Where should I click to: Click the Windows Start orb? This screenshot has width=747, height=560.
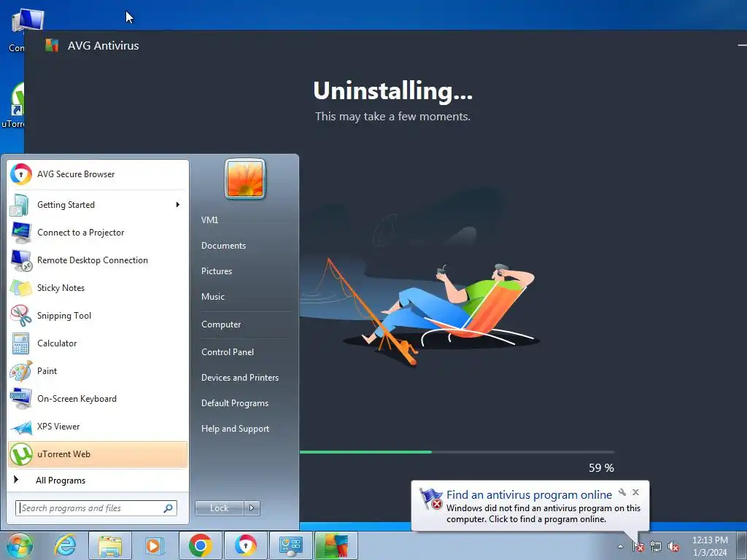click(19, 545)
